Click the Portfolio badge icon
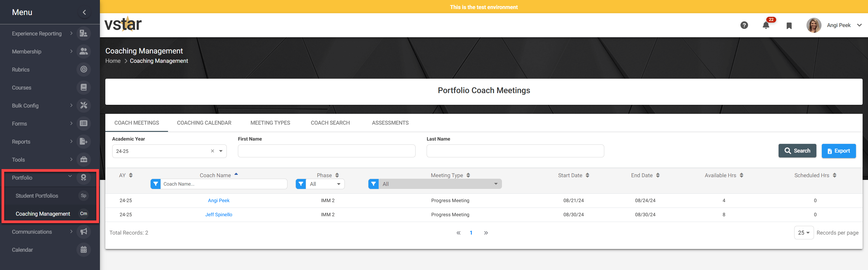The width and height of the screenshot is (868, 270). point(84,177)
